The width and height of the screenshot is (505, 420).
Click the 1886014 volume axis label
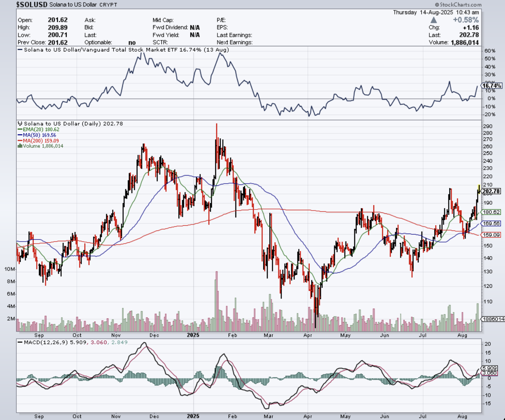tap(492, 319)
